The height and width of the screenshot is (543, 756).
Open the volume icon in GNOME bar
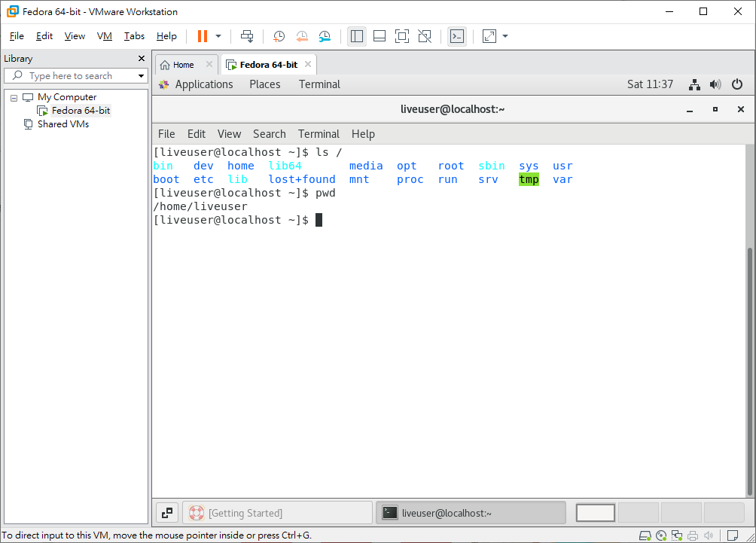(715, 85)
